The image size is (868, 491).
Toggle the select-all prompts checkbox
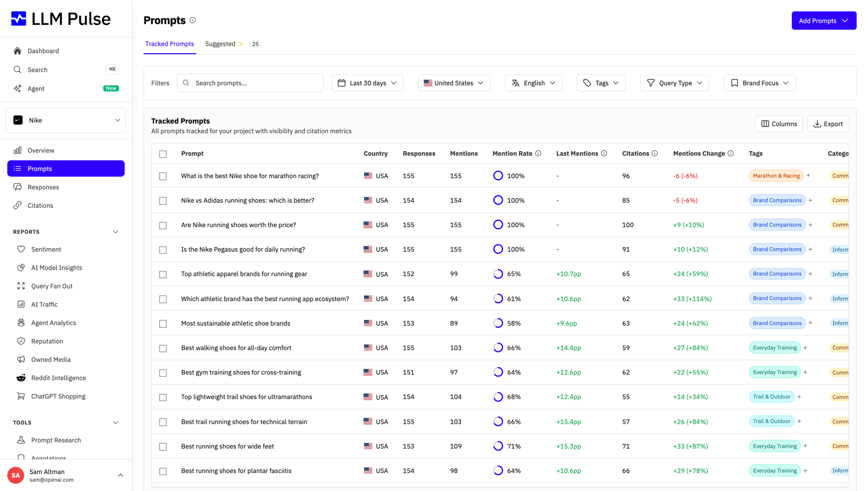point(163,154)
